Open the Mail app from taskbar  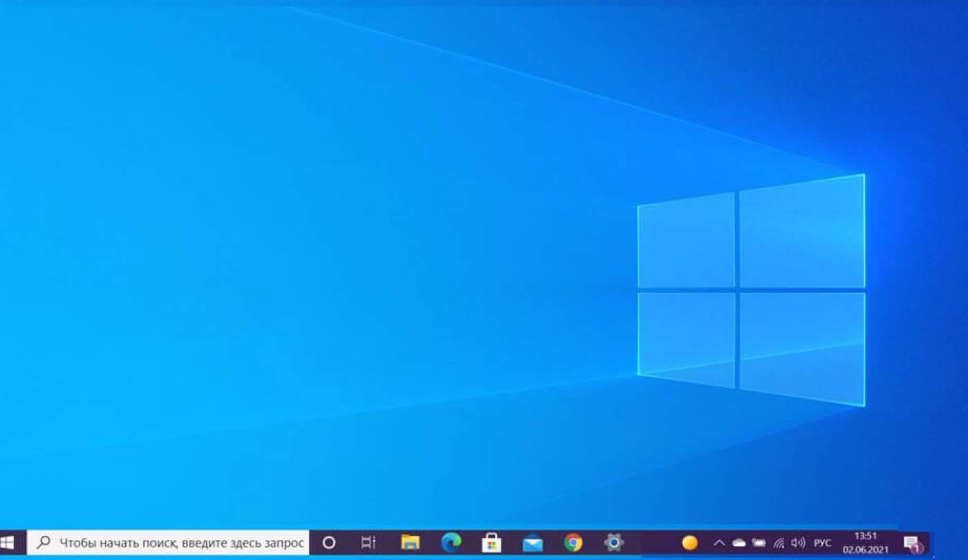point(532,543)
